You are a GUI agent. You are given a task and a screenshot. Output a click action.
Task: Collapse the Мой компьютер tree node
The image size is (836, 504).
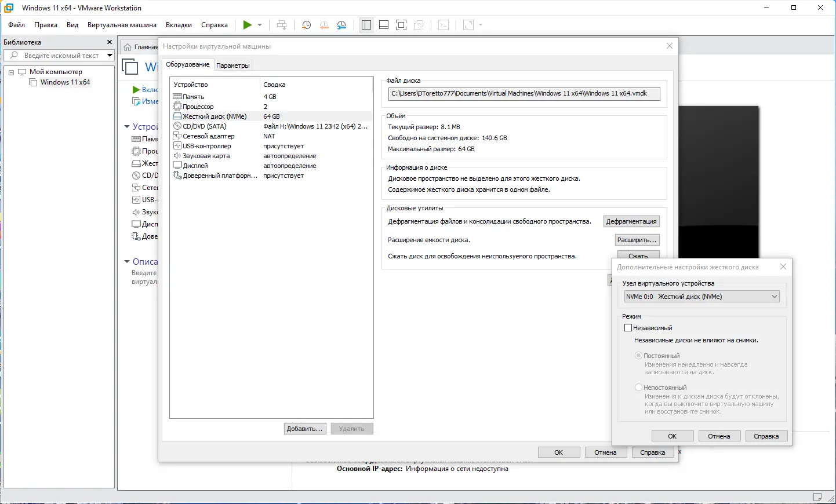coord(11,72)
